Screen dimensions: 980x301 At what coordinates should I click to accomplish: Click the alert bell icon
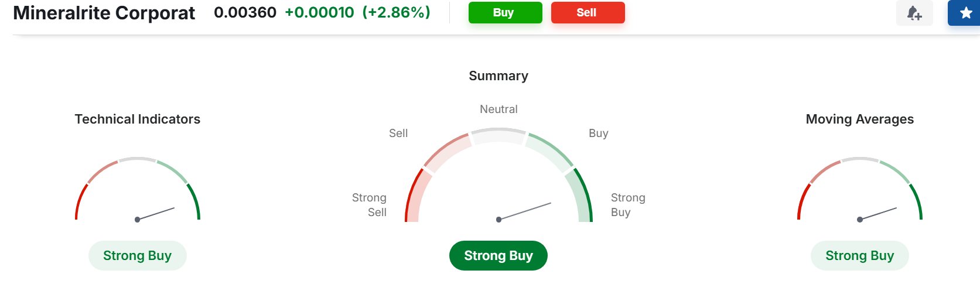914,13
